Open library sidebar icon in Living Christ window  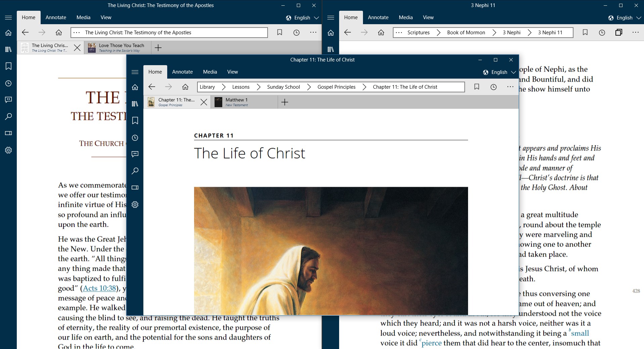tap(8, 49)
